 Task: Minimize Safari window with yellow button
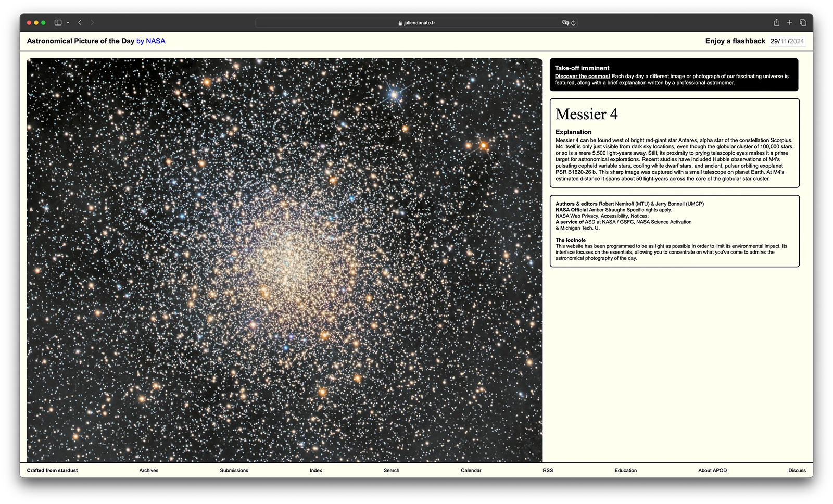tap(36, 22)
